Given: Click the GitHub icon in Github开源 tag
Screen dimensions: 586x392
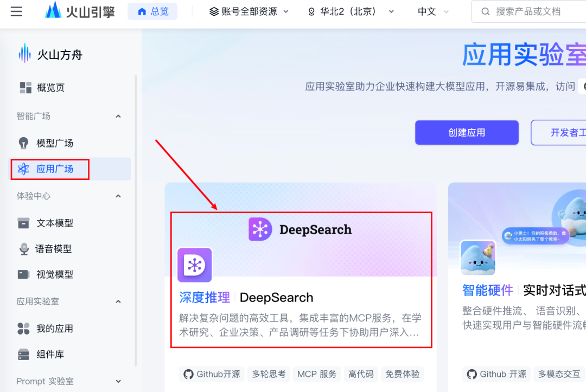Looking at the screenshot, I should pyautogui.click(x=189, y=374).
